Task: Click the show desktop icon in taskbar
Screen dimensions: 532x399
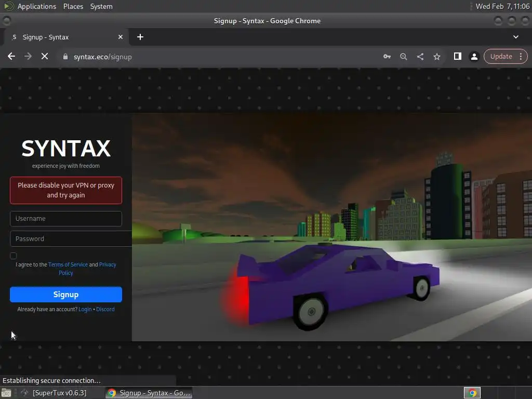Action: pyautogui.click(x=6, y=393)
